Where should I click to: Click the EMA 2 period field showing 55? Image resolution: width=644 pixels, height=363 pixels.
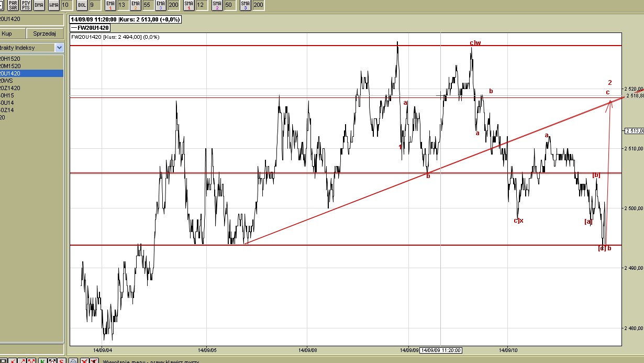pos(148,5)
